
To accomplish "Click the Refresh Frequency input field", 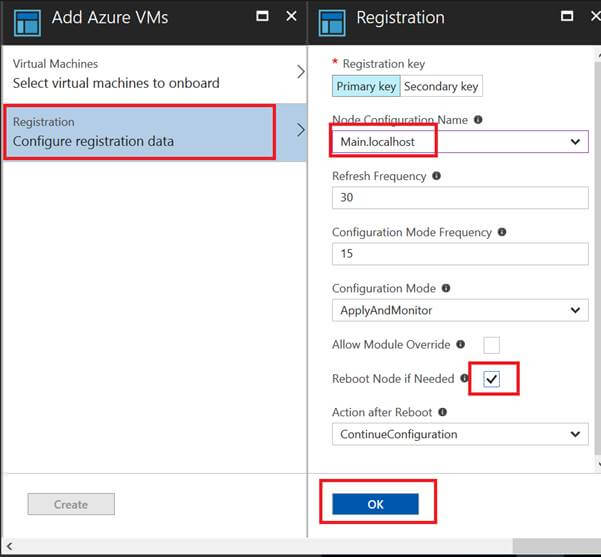I will (x=460, y=197).
